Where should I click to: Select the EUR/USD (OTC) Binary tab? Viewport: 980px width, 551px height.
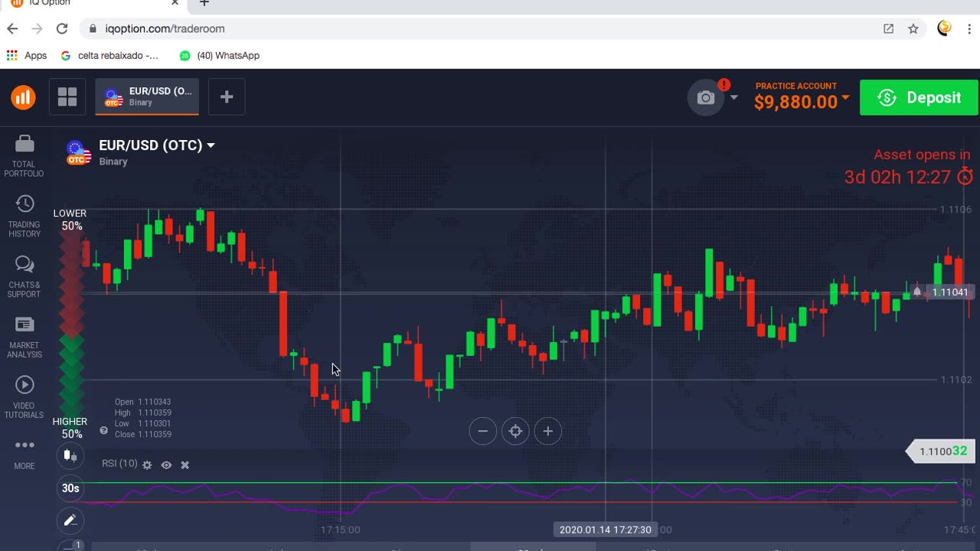pos(147,96)
